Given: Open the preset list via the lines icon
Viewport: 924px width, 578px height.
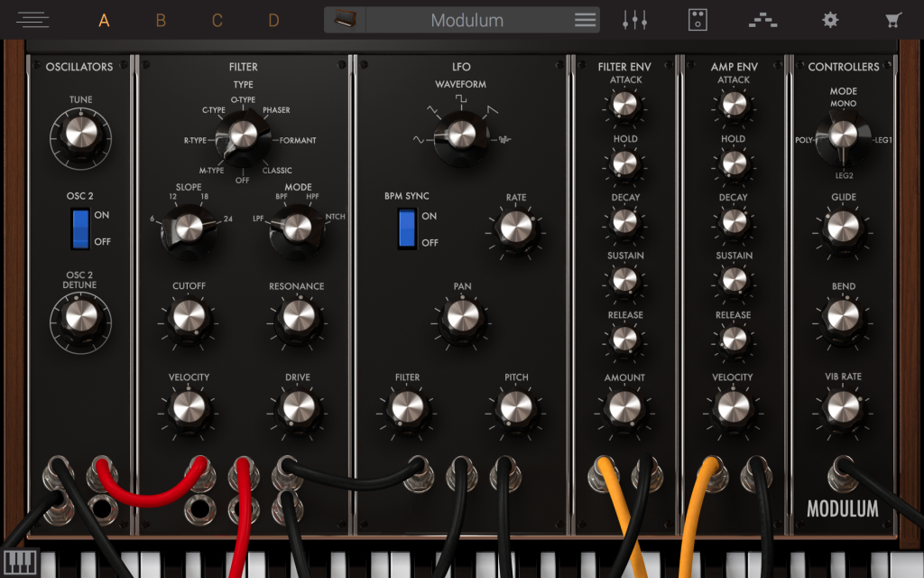Looking at the screenshot, I should click(x=584, y=19).
